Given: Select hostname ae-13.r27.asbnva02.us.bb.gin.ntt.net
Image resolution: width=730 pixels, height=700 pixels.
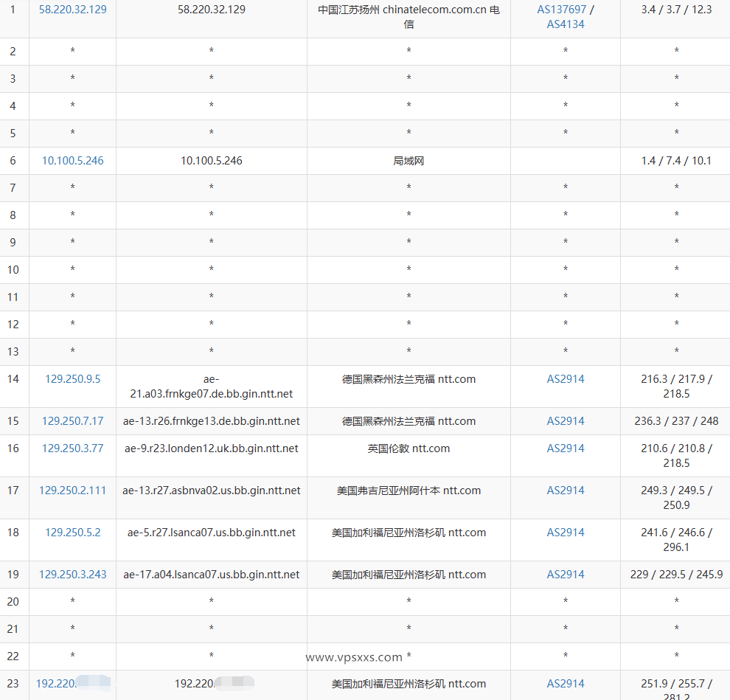Looking at the screenshot, I should point(212,491).
